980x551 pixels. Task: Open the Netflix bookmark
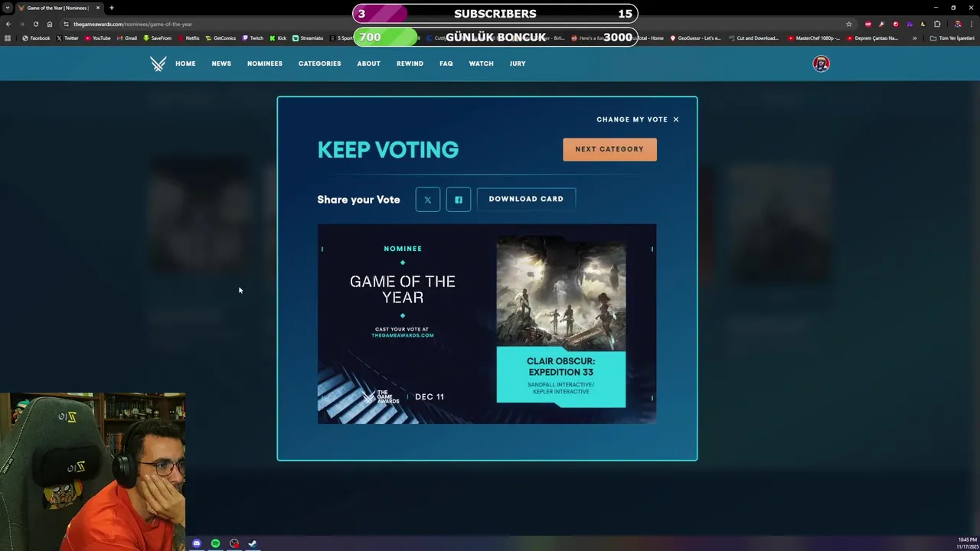click(x=188, y=38)
